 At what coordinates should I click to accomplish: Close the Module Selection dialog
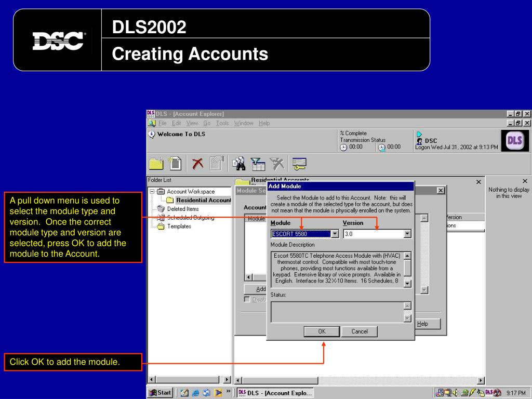click(441, 191)
